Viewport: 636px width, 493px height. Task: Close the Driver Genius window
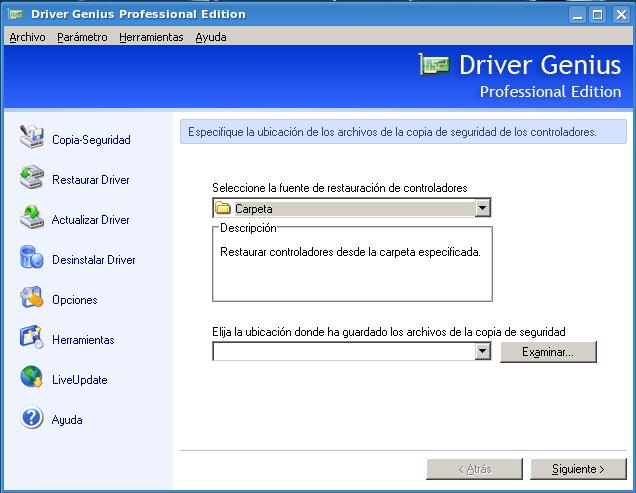coord(621,15)
